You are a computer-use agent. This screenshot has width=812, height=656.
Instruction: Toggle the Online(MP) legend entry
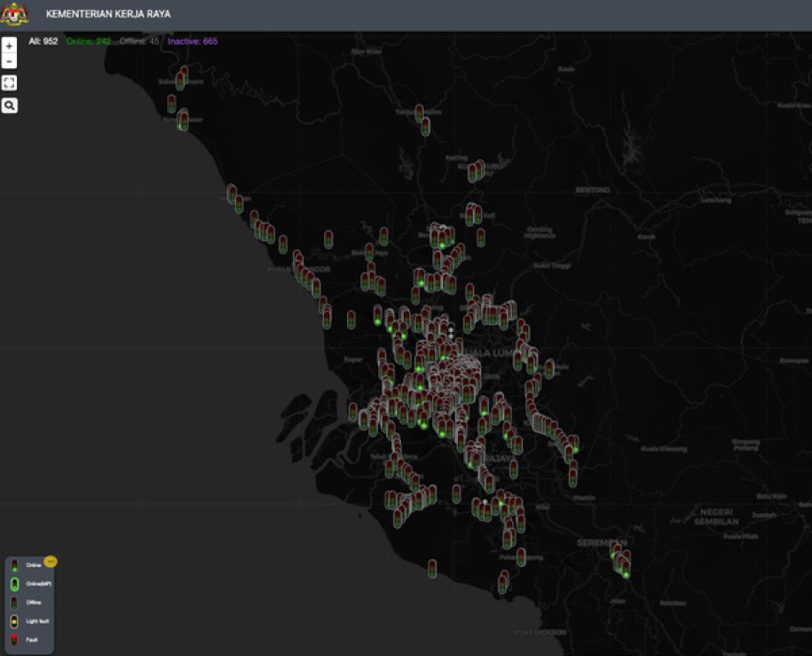(38, 583)
